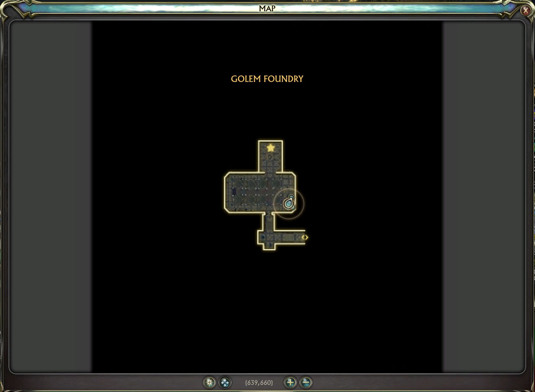Screen dimensions: 535x392
Task: Select the blue teardrop player marker
Action: click(288, 204)
